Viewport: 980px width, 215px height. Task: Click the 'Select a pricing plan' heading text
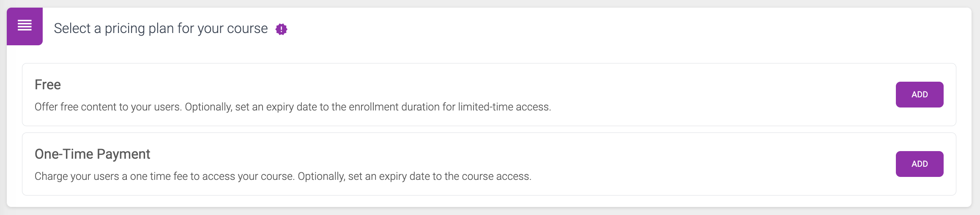point(161,28)
